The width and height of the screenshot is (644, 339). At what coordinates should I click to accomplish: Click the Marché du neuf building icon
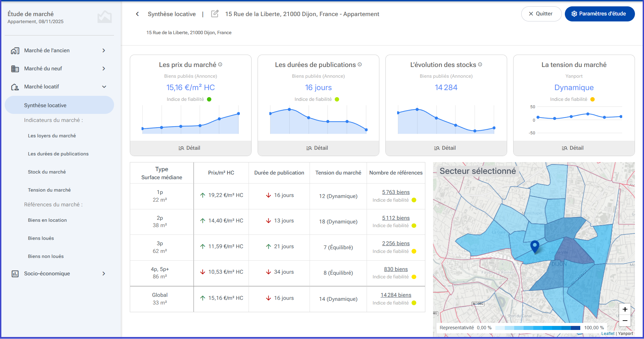[15, 69]
